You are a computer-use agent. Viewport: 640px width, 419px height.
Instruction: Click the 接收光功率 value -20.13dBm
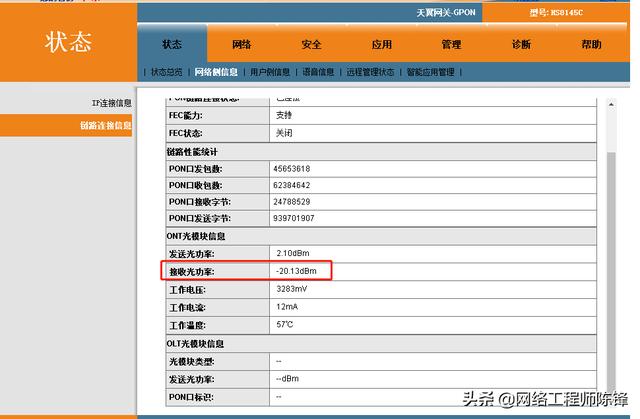(x=296, y=271)
